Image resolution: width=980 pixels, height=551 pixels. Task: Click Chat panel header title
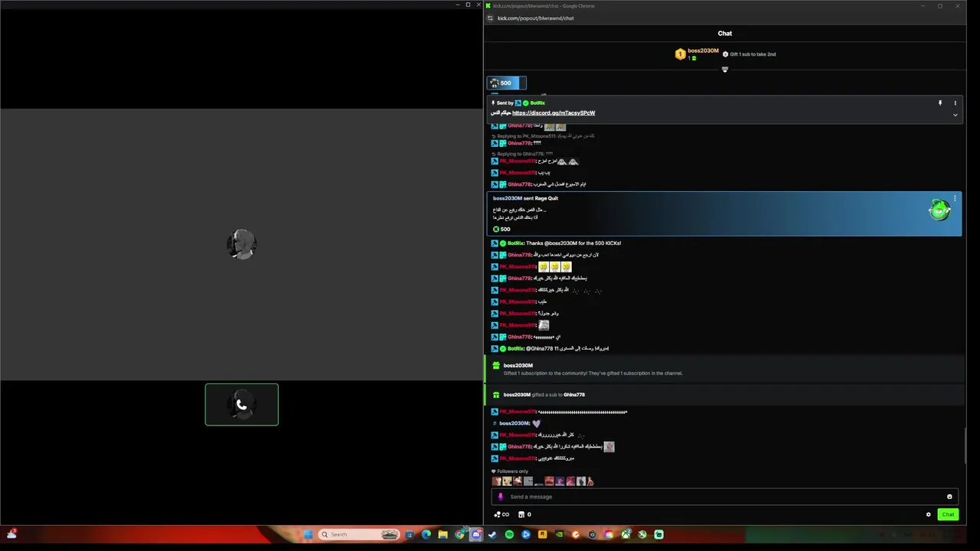click(725, 34)
